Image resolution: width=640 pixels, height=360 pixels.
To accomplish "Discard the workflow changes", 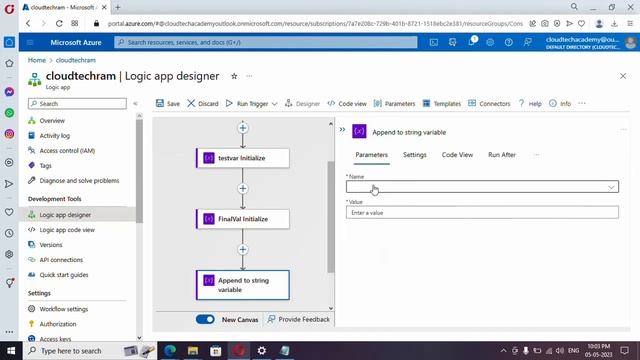I will point(202,104).
